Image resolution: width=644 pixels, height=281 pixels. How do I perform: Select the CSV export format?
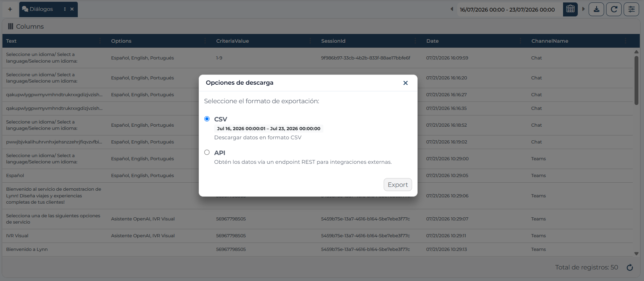[x=207, y=119]
